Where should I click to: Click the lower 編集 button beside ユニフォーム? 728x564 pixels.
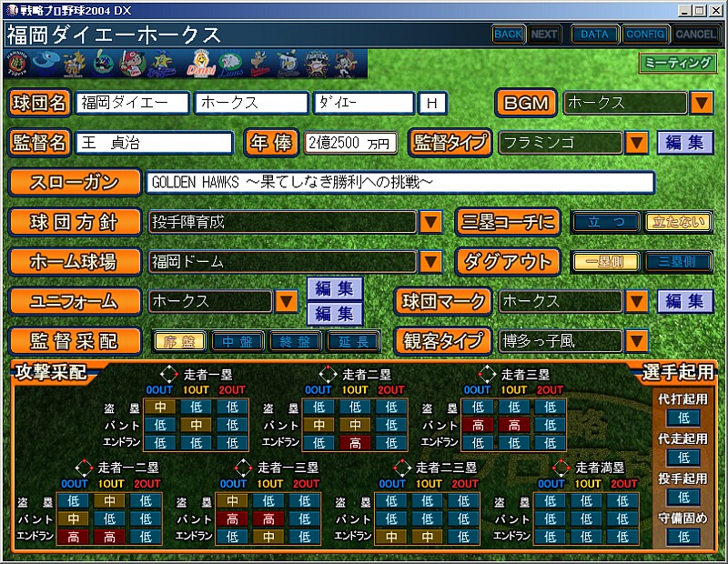point(335,314)
